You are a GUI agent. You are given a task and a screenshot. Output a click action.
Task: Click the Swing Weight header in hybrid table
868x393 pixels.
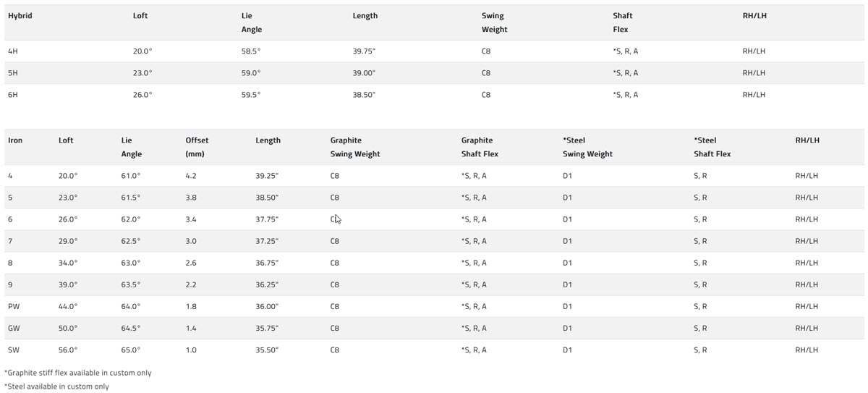[x=494, y=22]
